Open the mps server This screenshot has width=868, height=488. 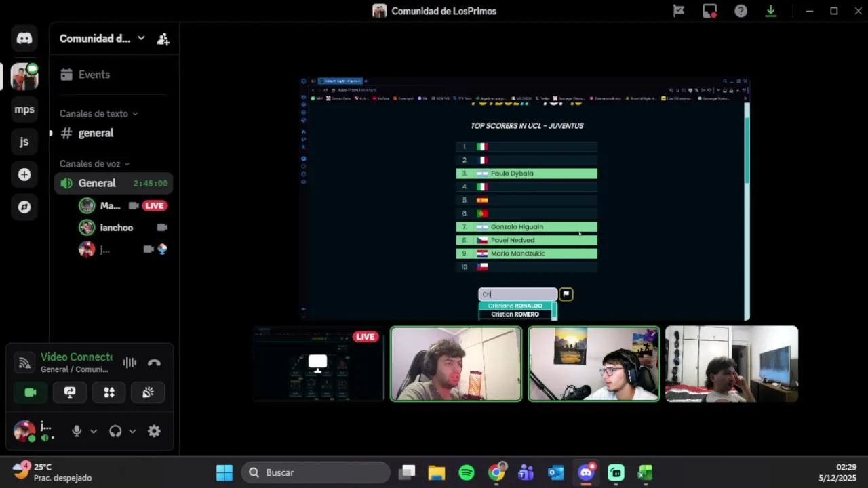(24, 109)
